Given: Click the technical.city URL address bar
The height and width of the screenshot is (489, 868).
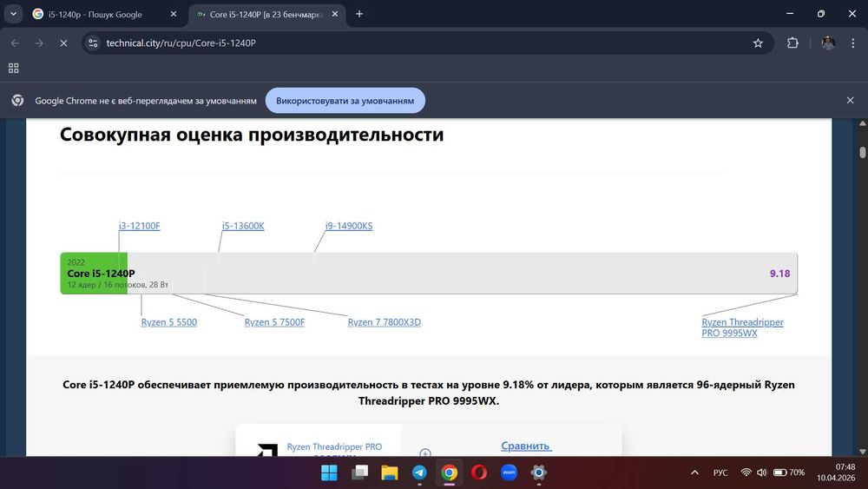Looking at the screenshot, I should 426,43.
